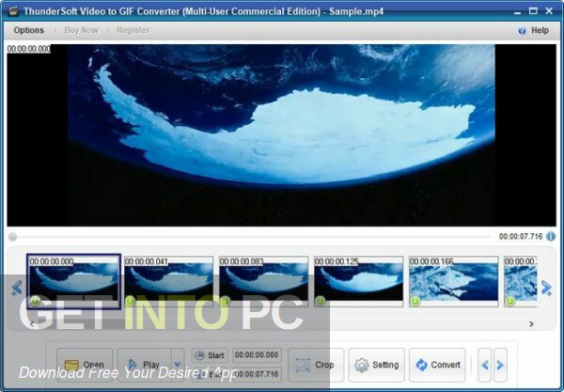Click the Play button

tap(145, 365)
